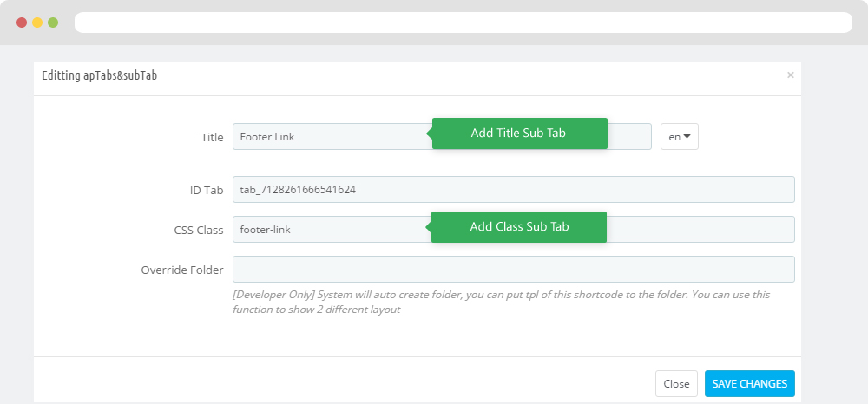
Task: Click the Editting apTabs&subTab dialog title
Action: tap(100, 75)
